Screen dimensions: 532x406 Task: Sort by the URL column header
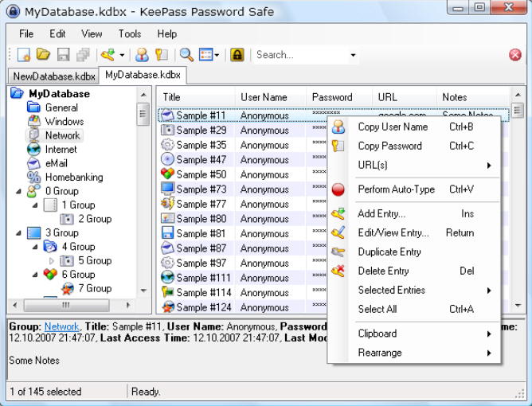[x=405, y=97]
